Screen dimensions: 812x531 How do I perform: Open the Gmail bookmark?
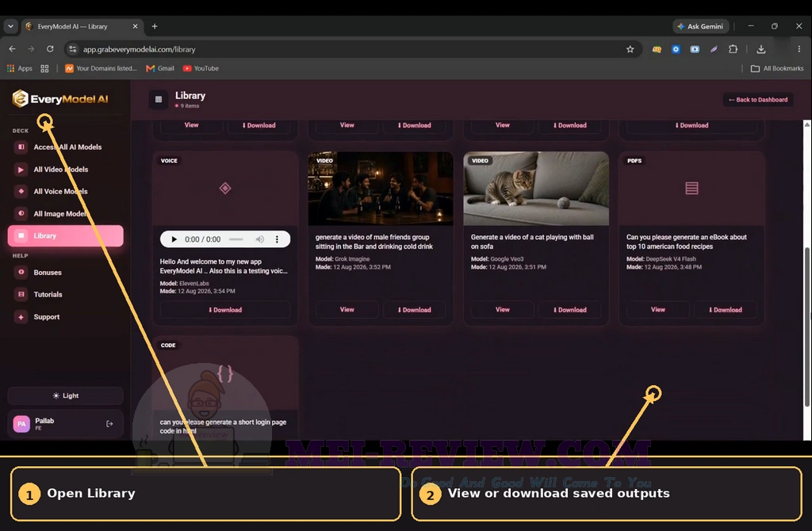160,68
